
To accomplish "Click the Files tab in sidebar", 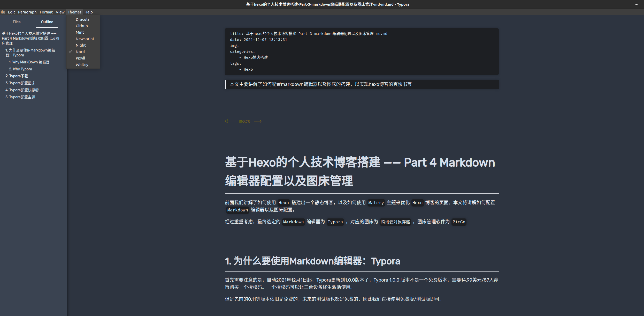I will (17, 22).
